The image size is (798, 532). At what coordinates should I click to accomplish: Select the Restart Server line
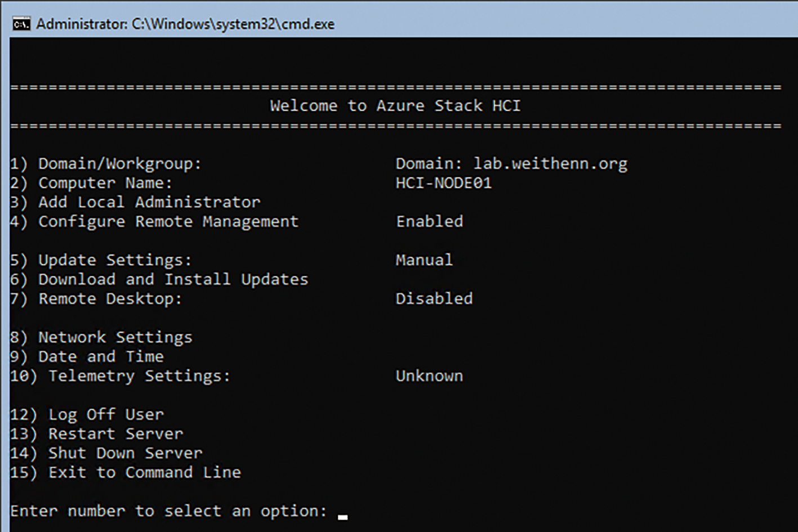(97, 433)
